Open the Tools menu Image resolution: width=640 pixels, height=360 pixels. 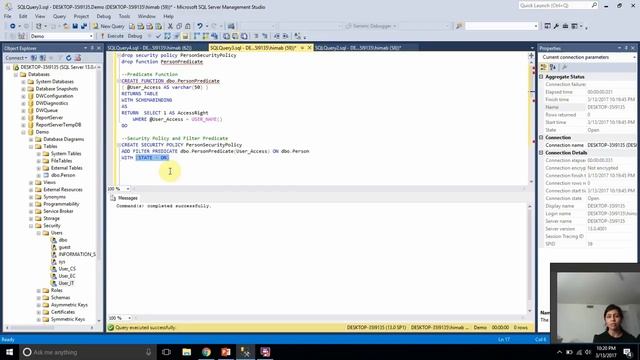click(124, 16)
